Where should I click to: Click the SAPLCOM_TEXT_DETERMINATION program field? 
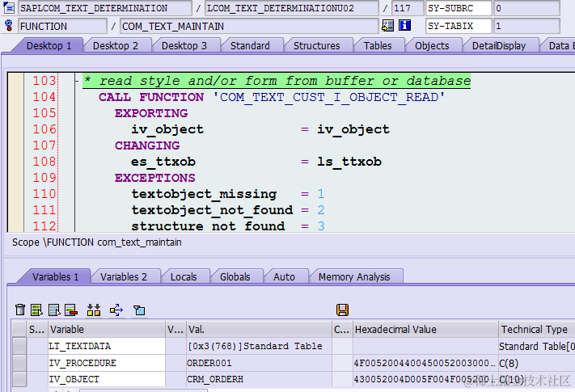coord(105,8)
